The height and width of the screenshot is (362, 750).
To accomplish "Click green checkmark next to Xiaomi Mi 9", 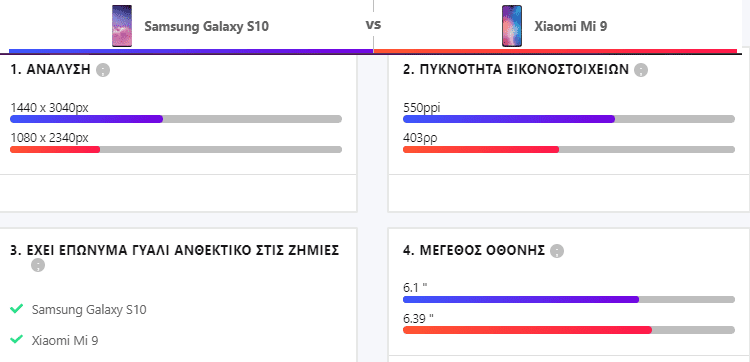I will [x=17, y=340].
